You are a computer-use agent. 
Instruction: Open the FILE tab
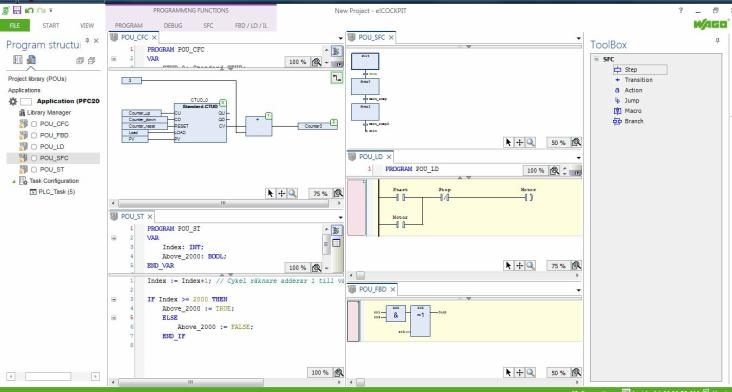[15, 26]
